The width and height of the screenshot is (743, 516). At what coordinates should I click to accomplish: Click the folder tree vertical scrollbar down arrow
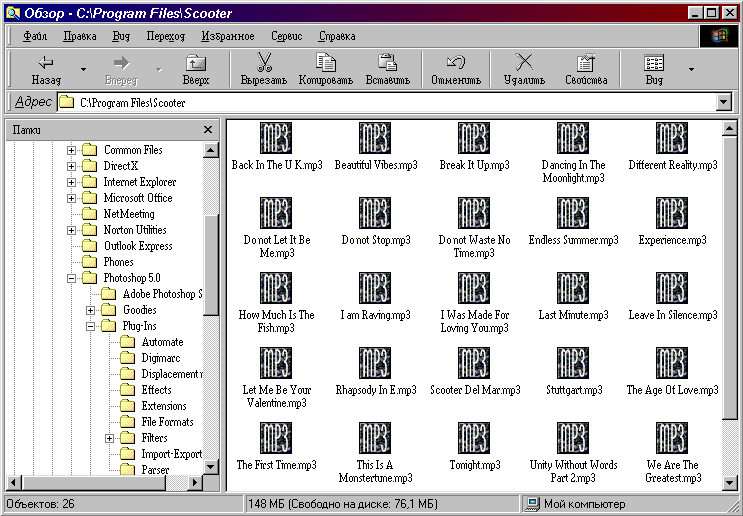coord(211,466)
